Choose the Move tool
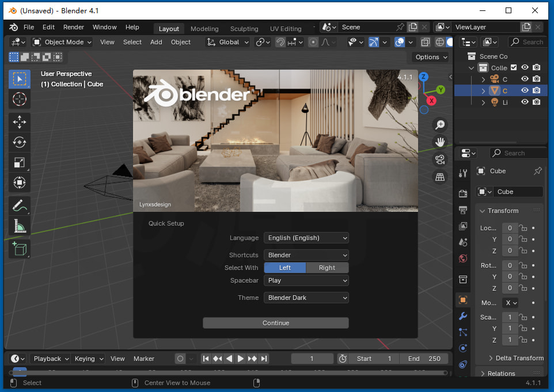The width and height of the screenshot is (554, 392). [x=20, y=122]
